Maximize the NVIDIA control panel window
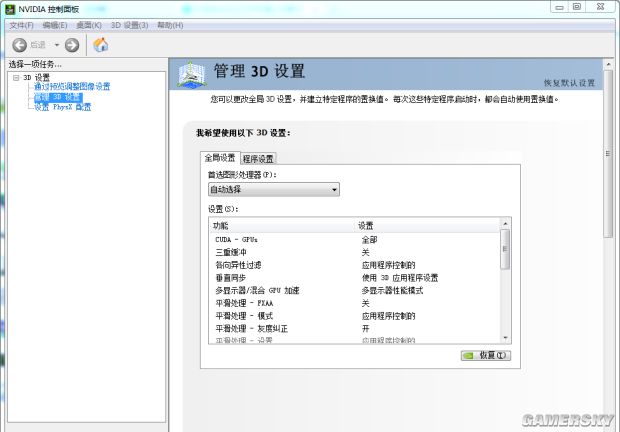The width and height of the screenshot is (620, 432). pyautogui.click(x=577, y=7)
